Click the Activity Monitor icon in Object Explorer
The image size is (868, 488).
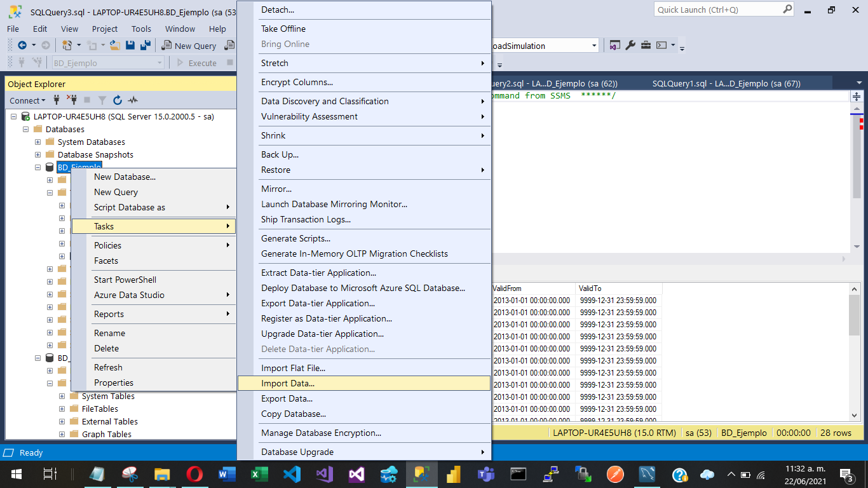pos(133,100)
